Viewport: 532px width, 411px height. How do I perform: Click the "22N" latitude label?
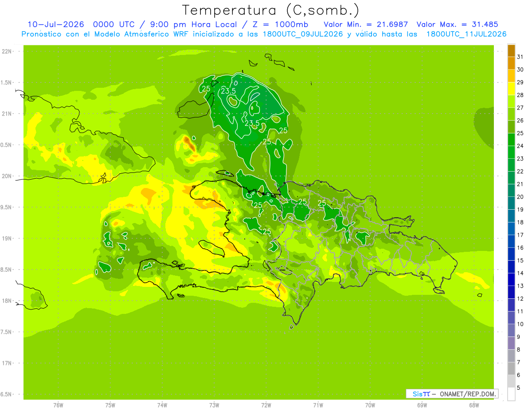(x=6, y=51)
